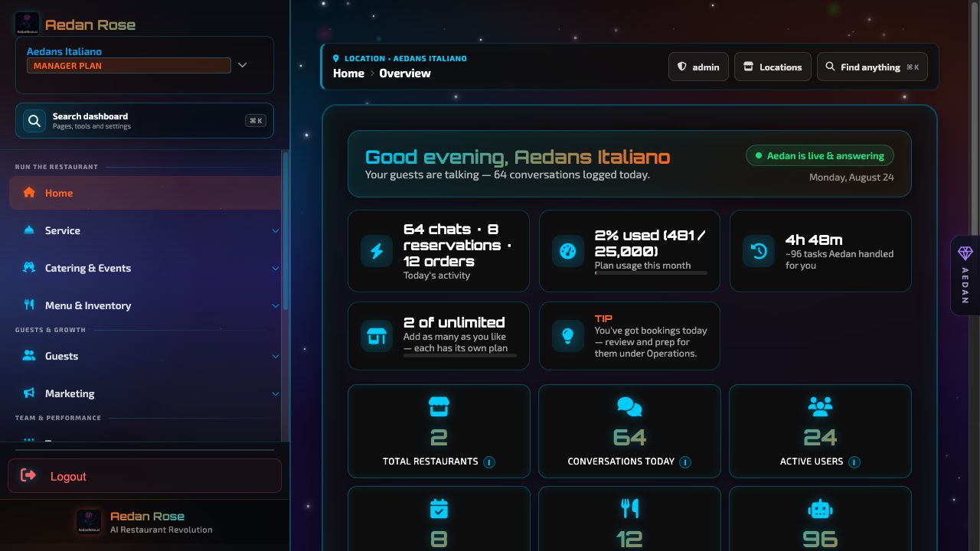This screenshot has width=980, height=551.
Task: Click the Locations button
Action: (x=773, y=67)
